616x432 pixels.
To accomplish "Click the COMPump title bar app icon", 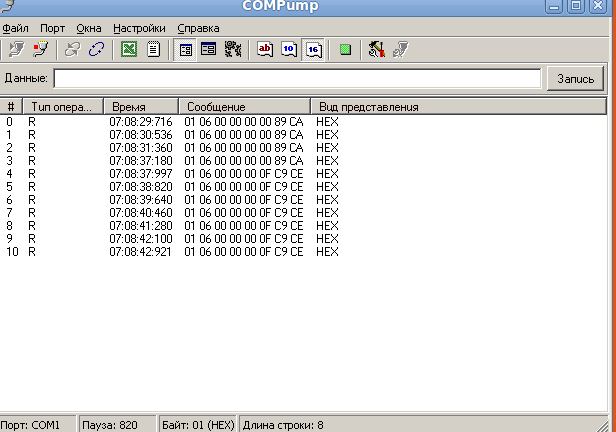I will [x=7, y=5].
